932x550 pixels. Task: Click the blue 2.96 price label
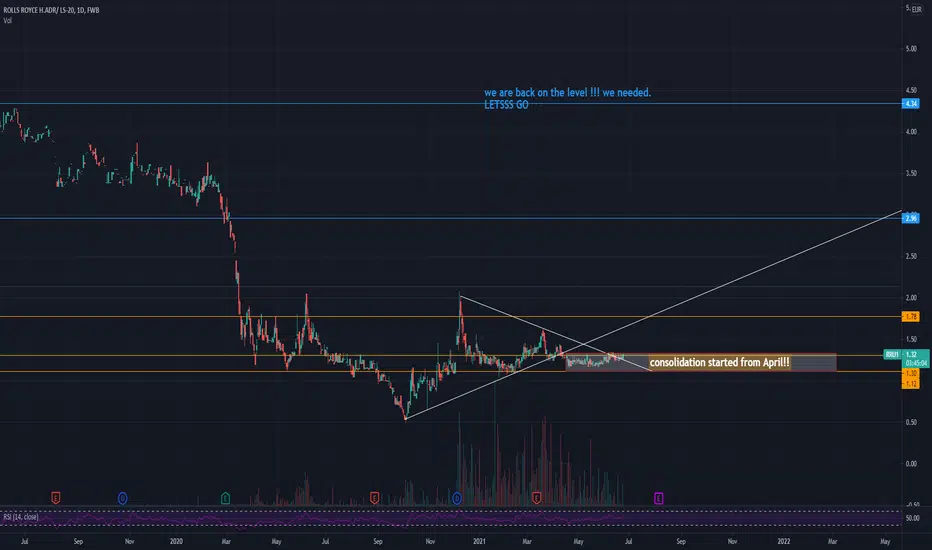[911, 218]
